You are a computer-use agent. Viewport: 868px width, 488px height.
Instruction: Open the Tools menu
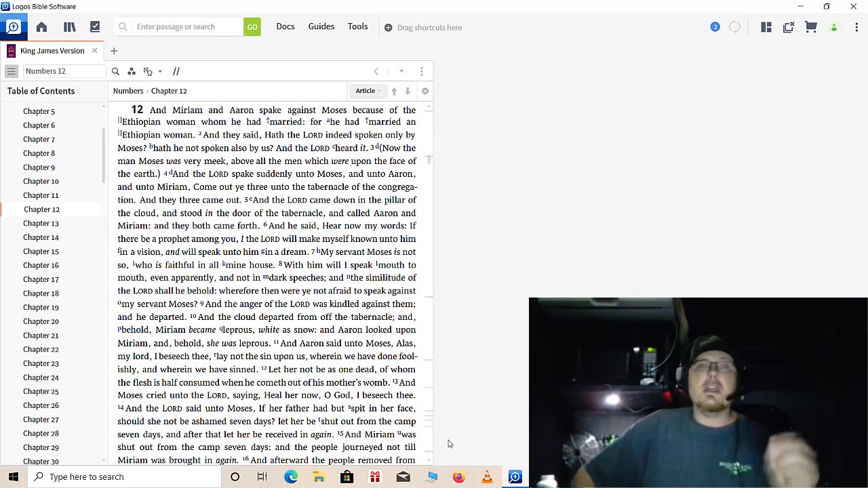tap(357, 26)
